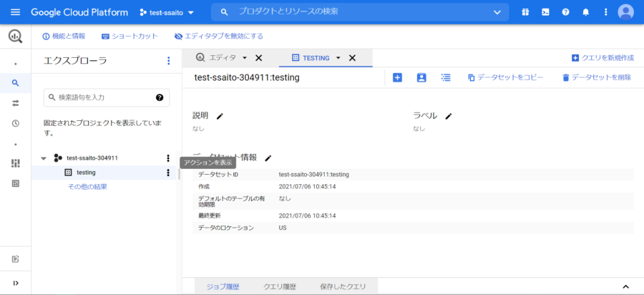Open the user account avatar
The image size is (644, 295).
[x=625, y=12]
